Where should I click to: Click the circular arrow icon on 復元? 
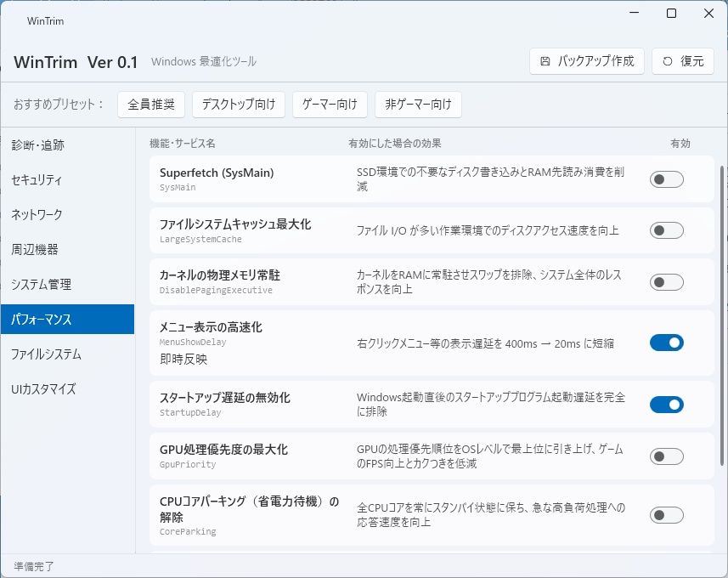pyautogui.click(x=667, y=61)
